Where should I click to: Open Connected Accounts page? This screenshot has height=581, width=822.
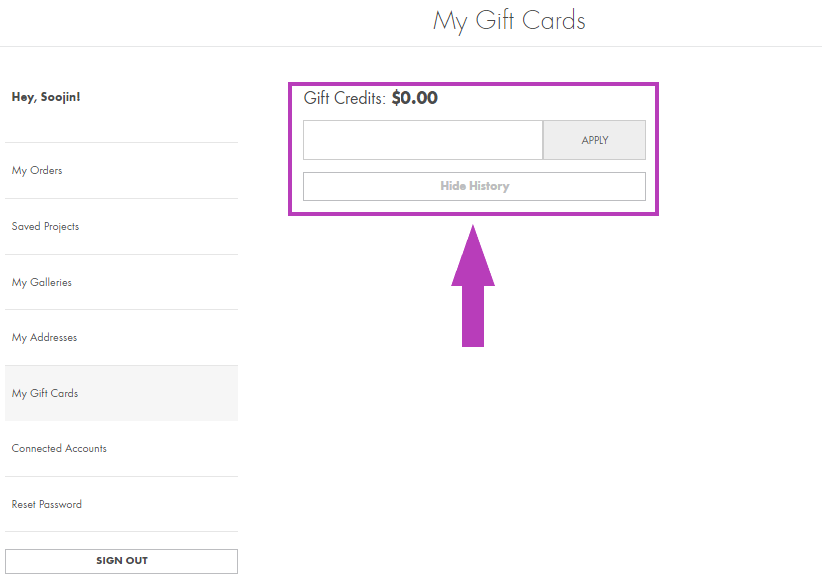click(59, 449)
